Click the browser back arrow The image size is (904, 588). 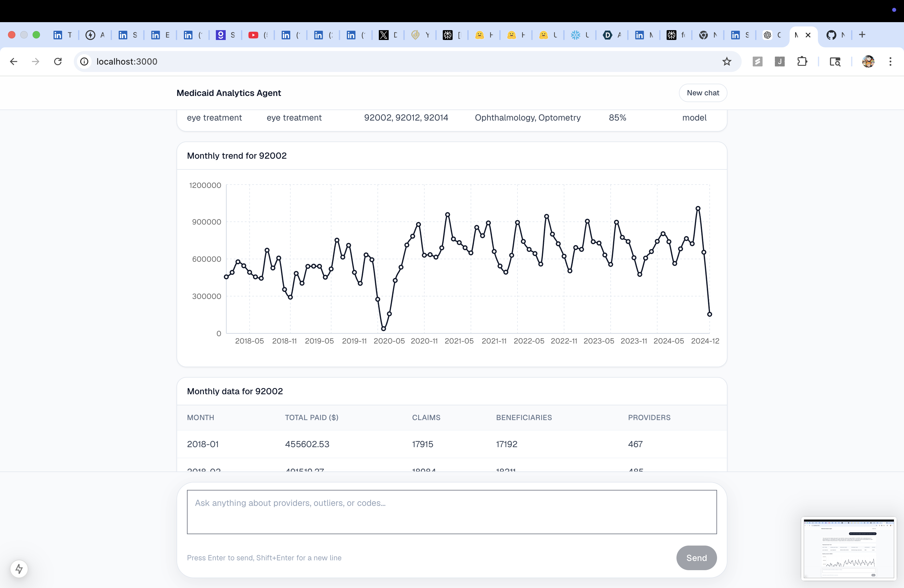(14, 62)
